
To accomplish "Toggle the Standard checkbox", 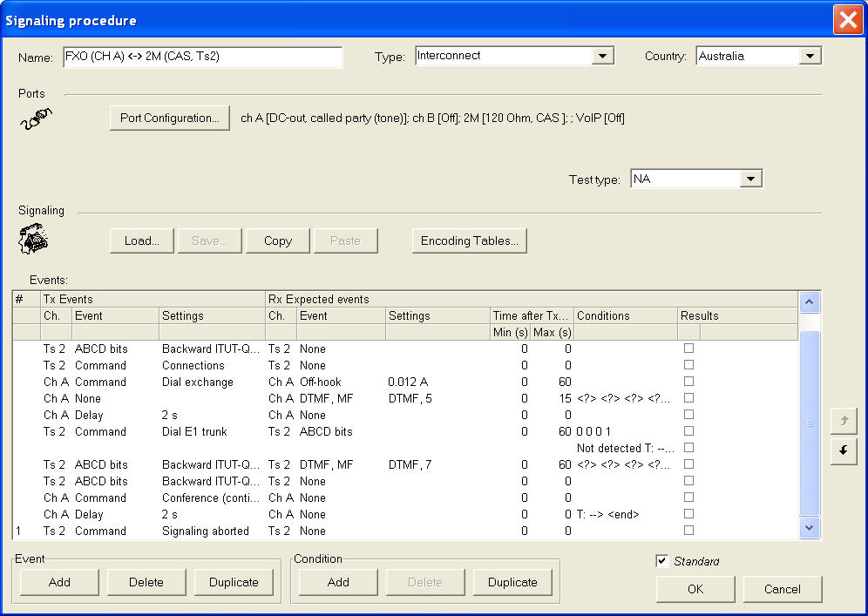I will pyautogui.click(x=662, y=561).
